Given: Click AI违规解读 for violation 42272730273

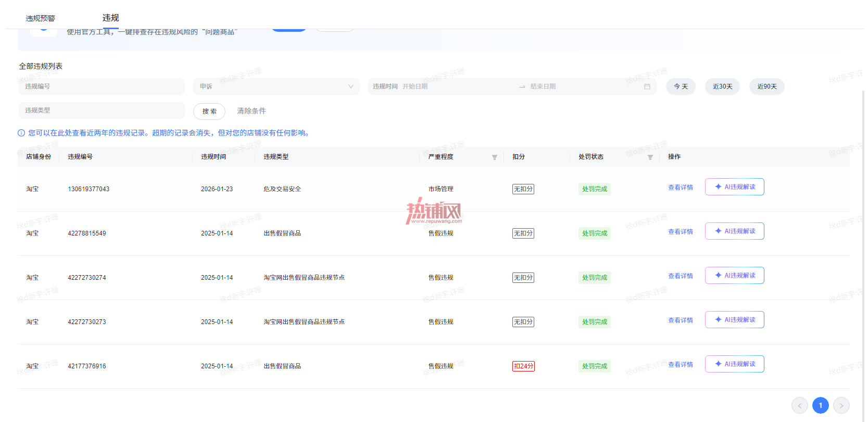Looking at the screenshot, I should [735, 320].
